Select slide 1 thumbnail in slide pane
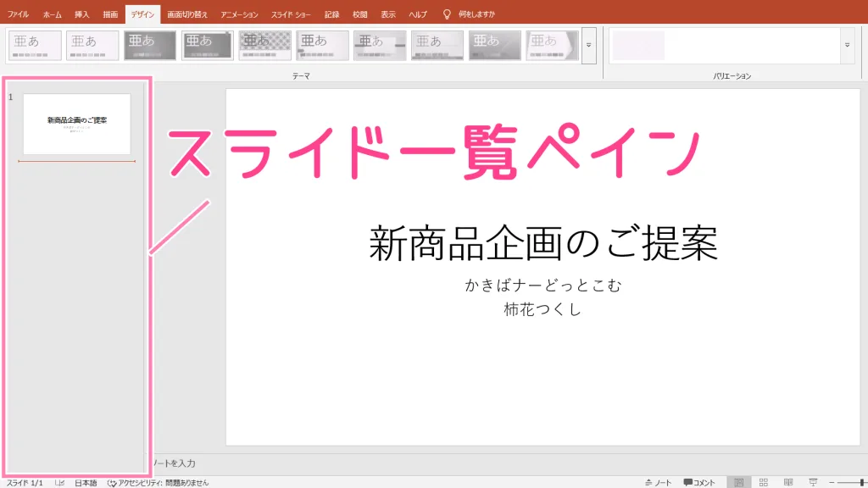Viewport: 868px width, 488px height. click(76, 124)
